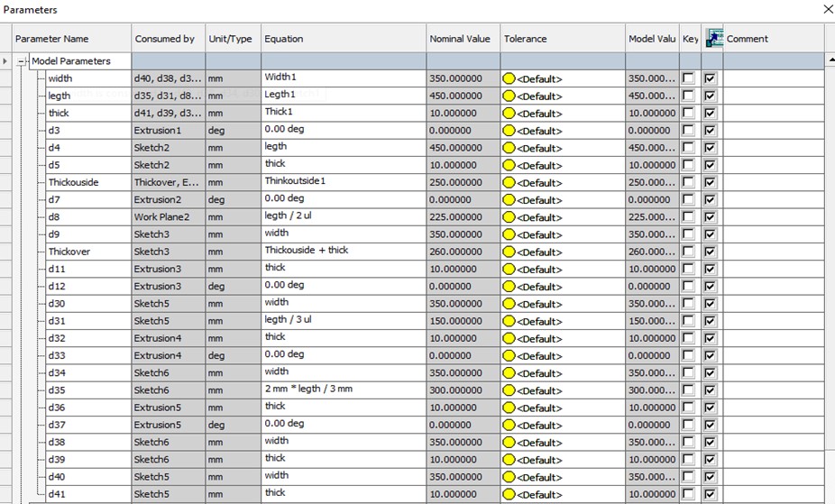The height and width of the screenshot is (504, 835).
Task: Edit equation 'legth / 3 ul' for d31
Action: (344, 320)
